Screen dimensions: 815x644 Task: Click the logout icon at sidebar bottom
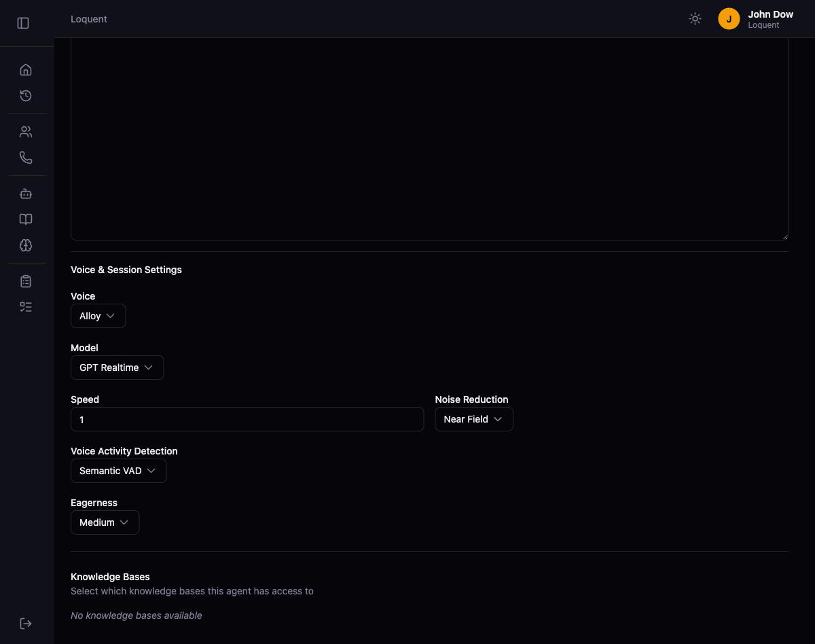tap(26, 623)
